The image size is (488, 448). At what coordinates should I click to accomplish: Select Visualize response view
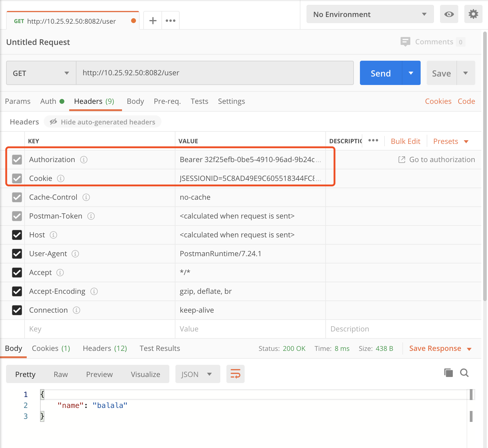145,374
